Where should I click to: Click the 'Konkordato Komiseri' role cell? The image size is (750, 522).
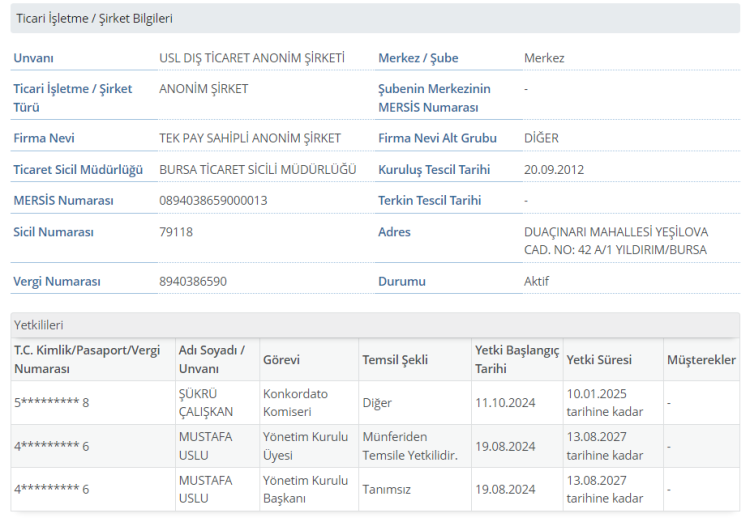(295, 402)
